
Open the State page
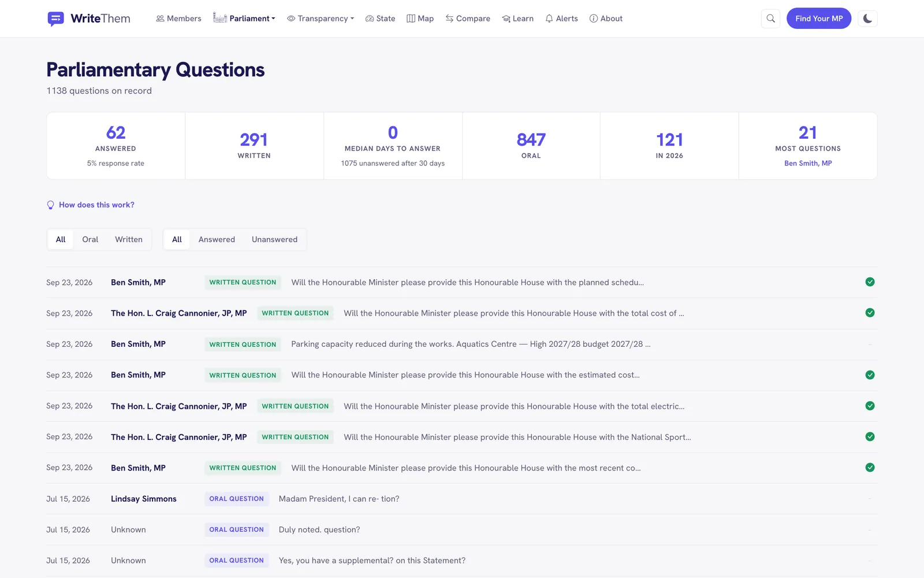pos(381,18)
